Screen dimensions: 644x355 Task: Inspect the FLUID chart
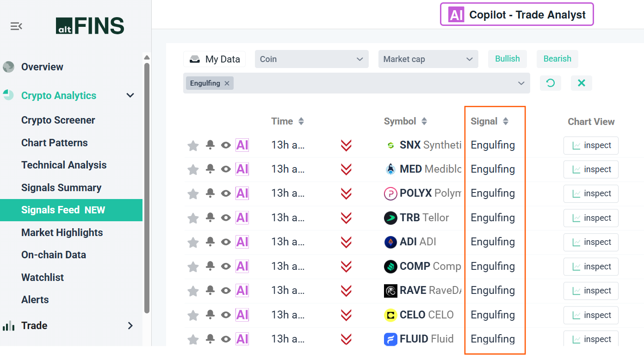pyautogui.click(x=591, y=339)
